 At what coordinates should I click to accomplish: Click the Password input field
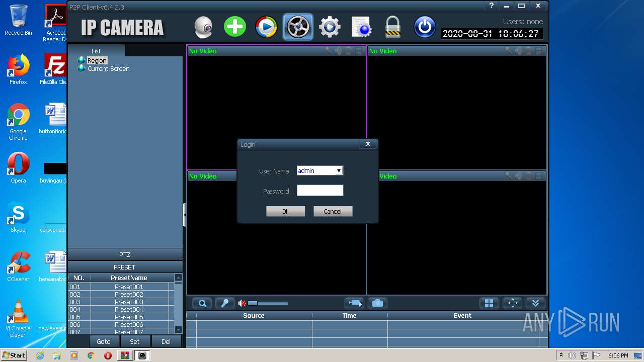tap(320, 191)
